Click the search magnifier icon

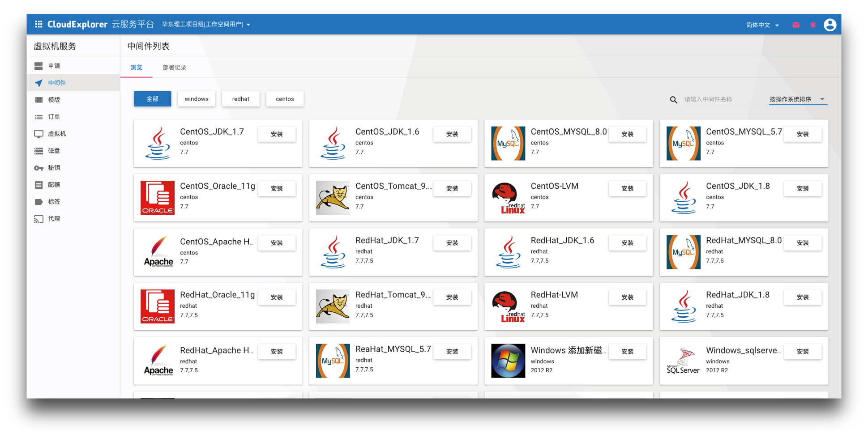point(673,100)
